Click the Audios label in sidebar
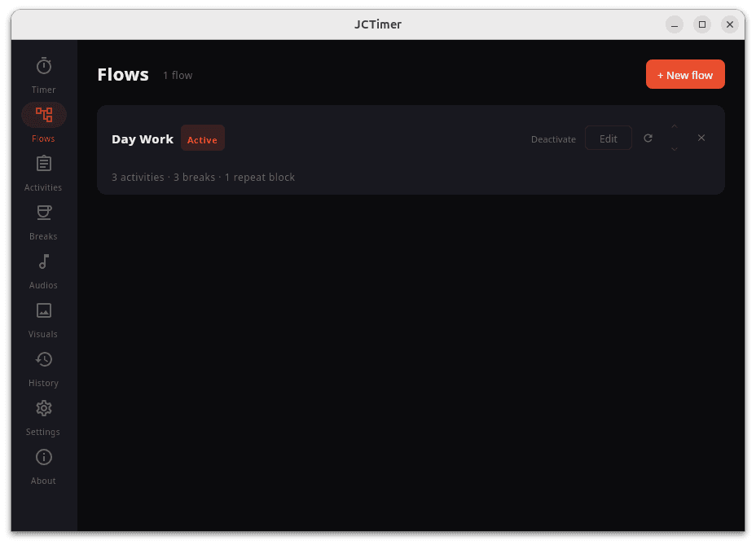Viewport: 756px width, 545px height. coord(43,285)
